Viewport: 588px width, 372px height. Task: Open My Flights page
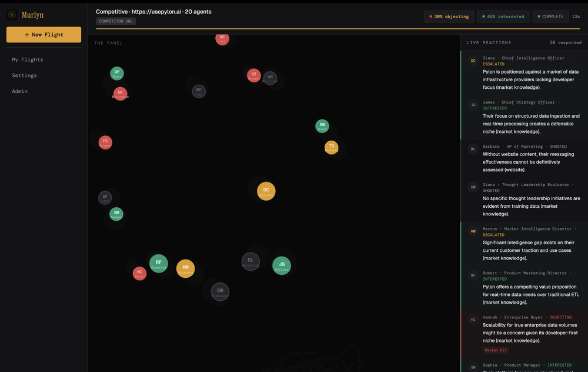pyautogui.click(x=27, y=59)
